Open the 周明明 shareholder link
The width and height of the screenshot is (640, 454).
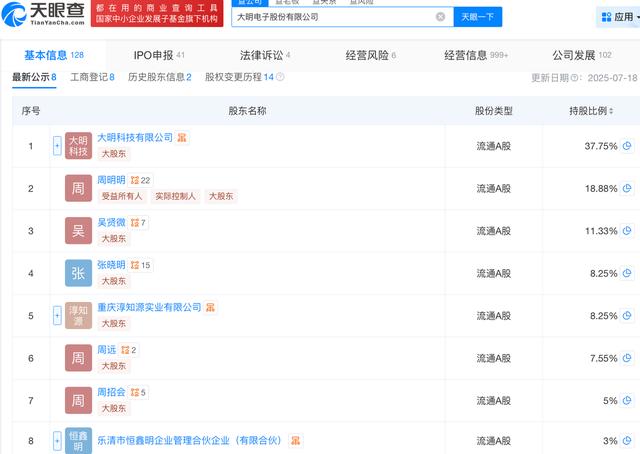tap(111, 180)
